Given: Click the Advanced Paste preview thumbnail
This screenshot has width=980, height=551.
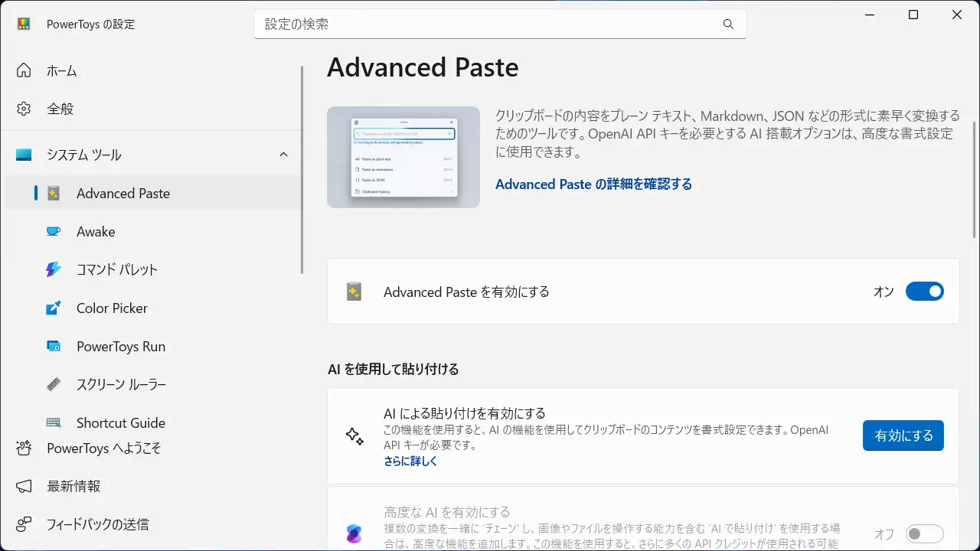Looking at the screenshot, I should pyautogui.click(x=403, y=157).
